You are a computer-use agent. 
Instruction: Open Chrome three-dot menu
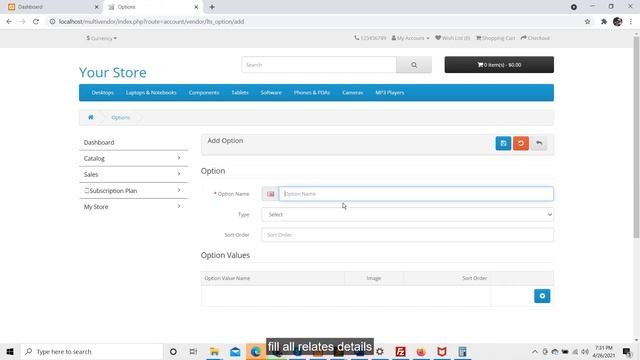pyautogui.click(x=631, y=22)
